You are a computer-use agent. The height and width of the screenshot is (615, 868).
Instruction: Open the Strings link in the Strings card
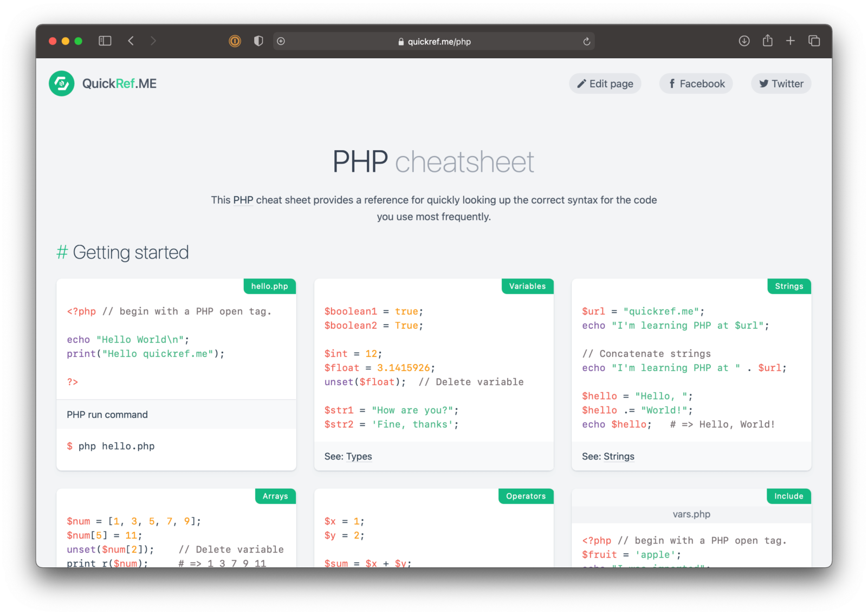pos(618,456)
